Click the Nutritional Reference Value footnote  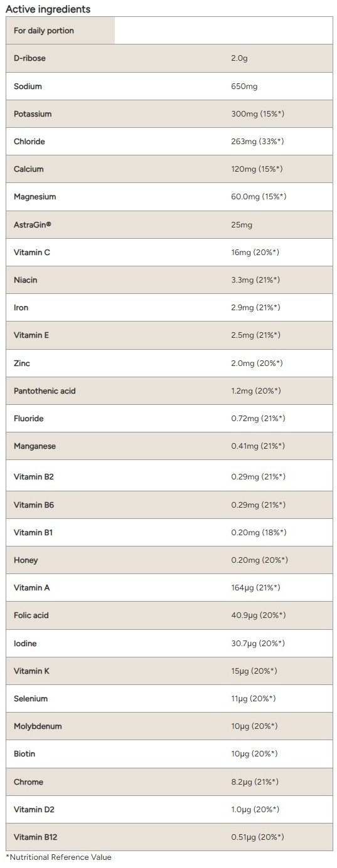58,857
